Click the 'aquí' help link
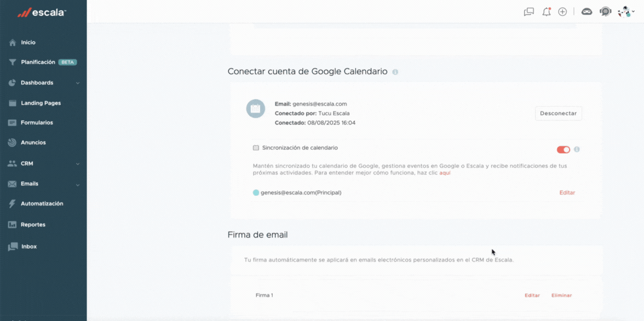 [445, 173]
